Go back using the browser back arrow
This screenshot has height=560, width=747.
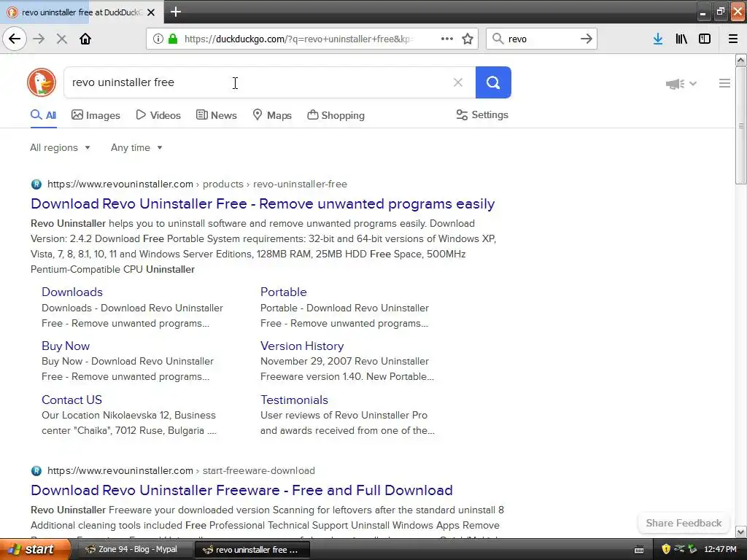pyautogui.click(x=15, y=39)
